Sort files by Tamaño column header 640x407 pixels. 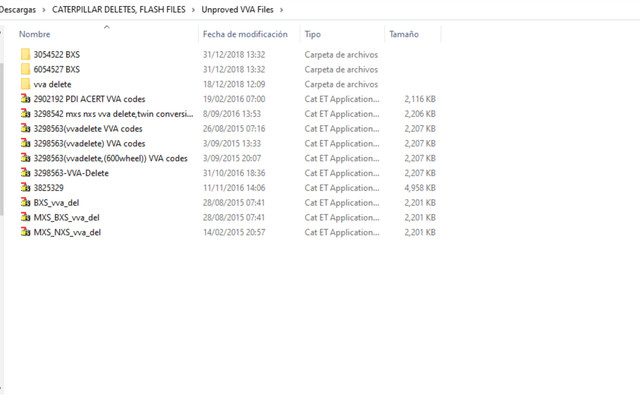pyautogui.click(x=404, y=34)
